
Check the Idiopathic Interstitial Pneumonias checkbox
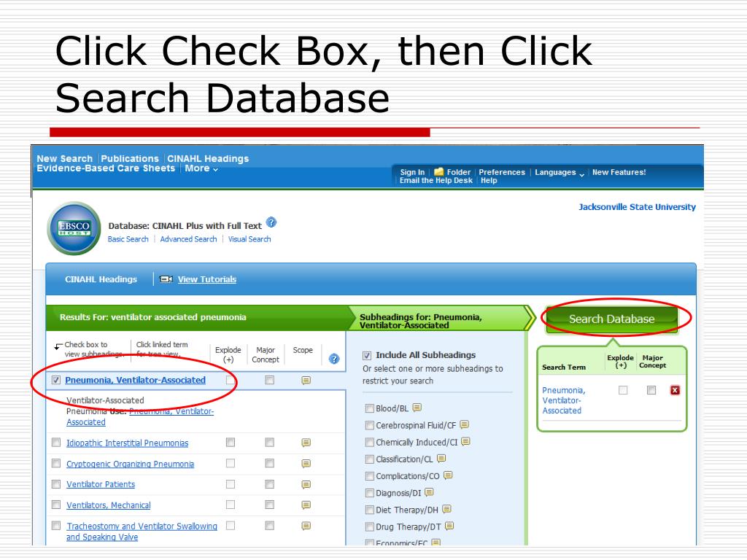point(56,443)
